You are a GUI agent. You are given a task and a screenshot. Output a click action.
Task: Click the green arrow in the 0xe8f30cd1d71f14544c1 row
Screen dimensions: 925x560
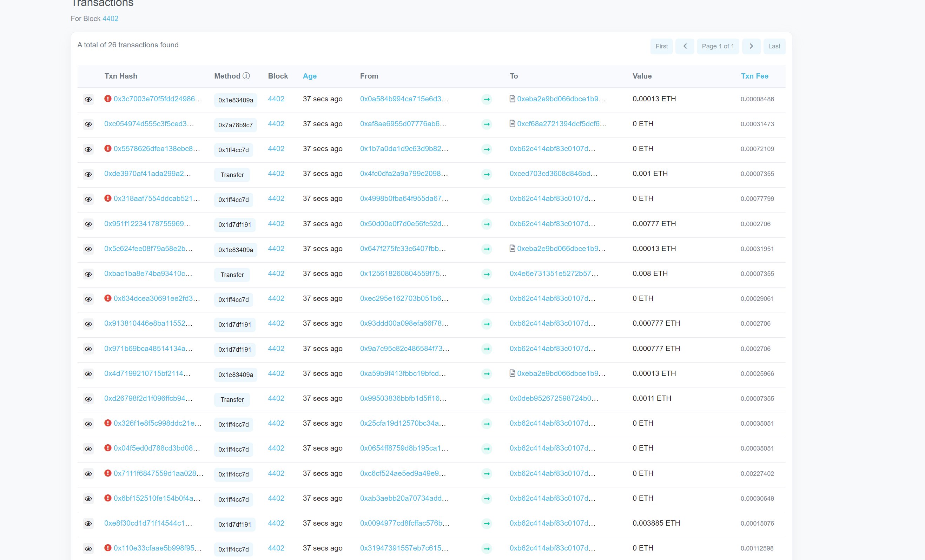point(487,524)
